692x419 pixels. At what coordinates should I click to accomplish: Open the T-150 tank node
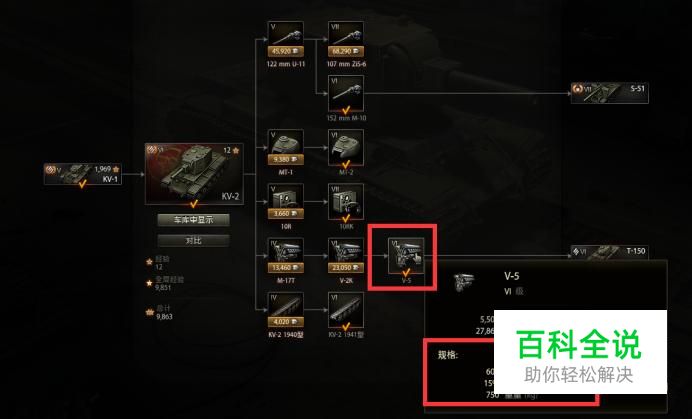[609, 253]
